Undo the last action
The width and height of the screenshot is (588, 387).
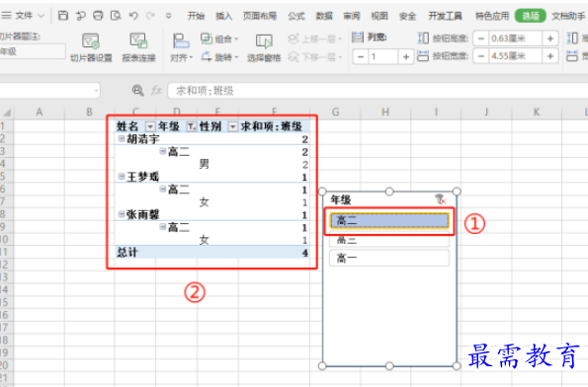point(133,16)
